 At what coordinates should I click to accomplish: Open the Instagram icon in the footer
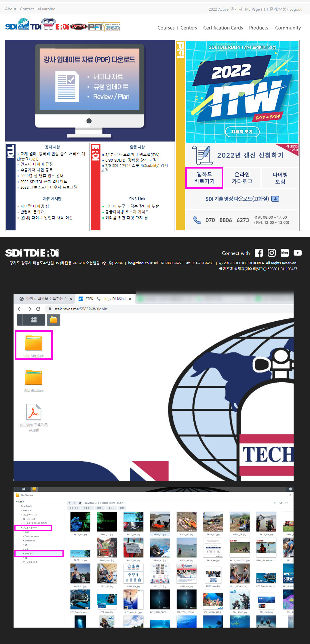pos(272,253)
